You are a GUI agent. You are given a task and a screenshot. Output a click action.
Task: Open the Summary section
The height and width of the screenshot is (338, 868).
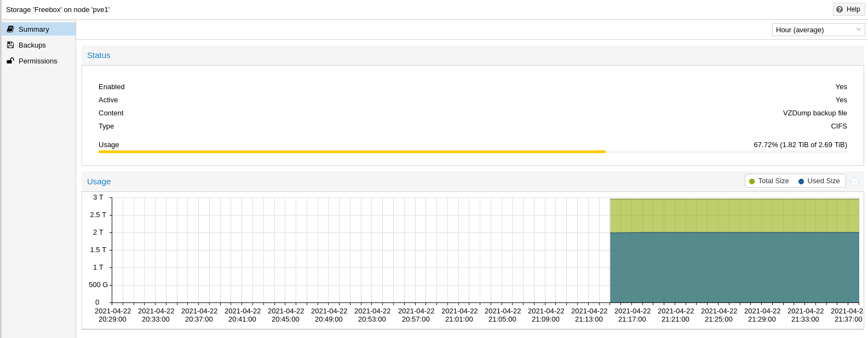pyautogui.click(x=38, y=29)
